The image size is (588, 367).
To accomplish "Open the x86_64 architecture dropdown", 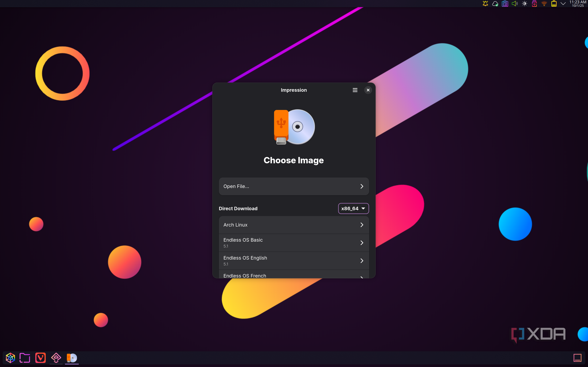I will pos(353,208).
